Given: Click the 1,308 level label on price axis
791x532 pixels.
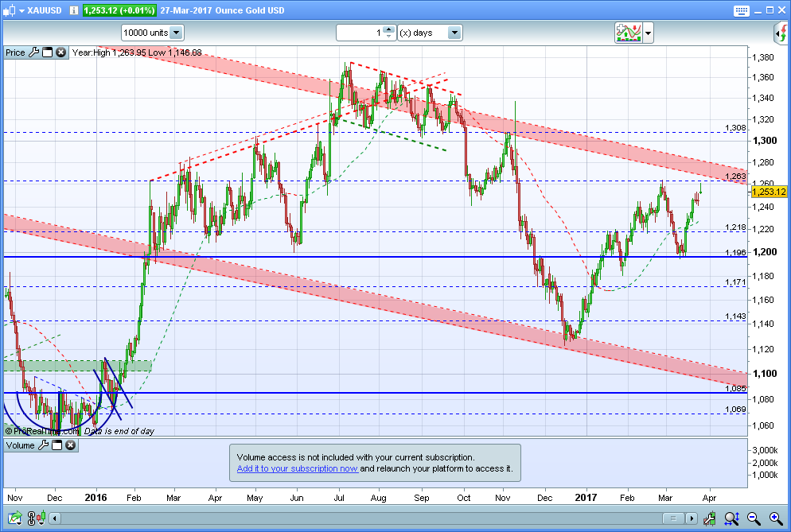Looking at the screenshot, I should click(735, 127).
